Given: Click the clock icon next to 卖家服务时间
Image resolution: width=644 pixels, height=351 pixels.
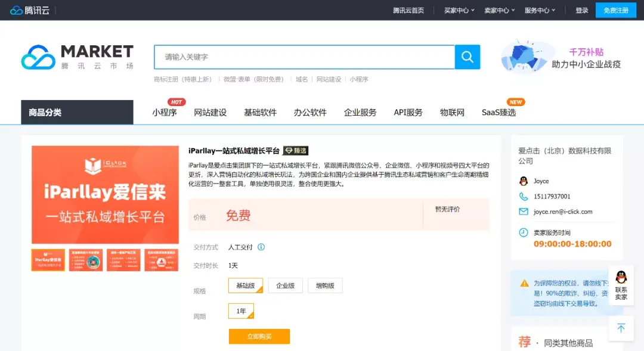Looking at the screenshot, I should coord(523,232).
